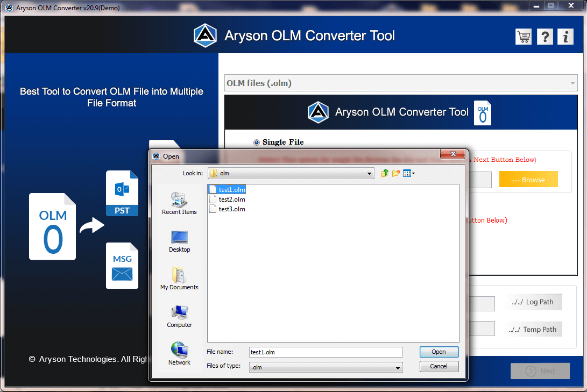Click the Log Path button
Image resolution: width=587 pixels, height=392 pixels.
(534, 302)
